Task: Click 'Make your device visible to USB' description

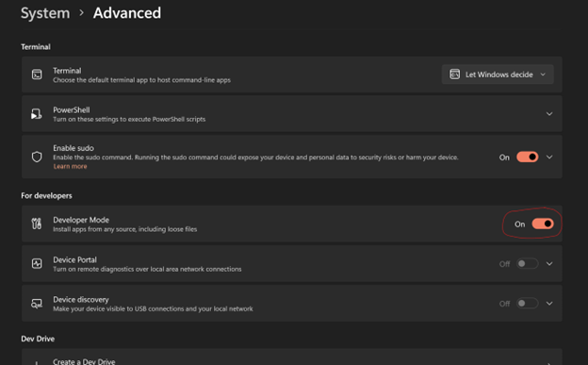Action: [153, 309]
